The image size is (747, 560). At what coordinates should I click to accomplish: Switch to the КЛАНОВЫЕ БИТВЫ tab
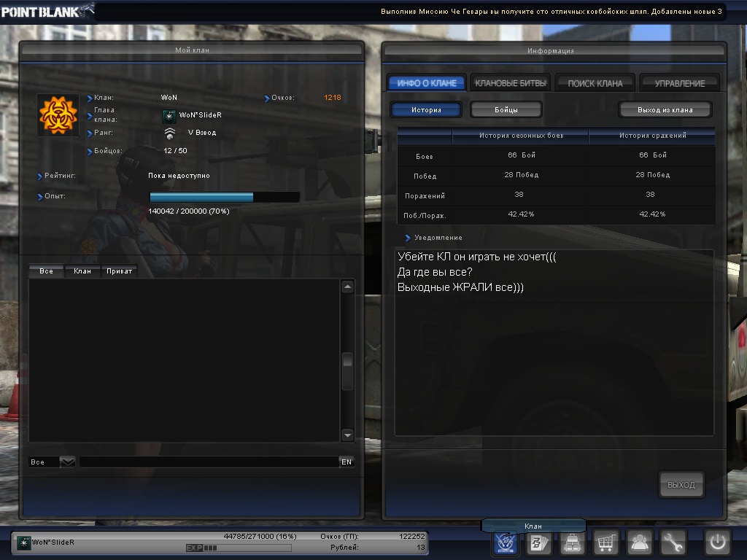(510, 83)
